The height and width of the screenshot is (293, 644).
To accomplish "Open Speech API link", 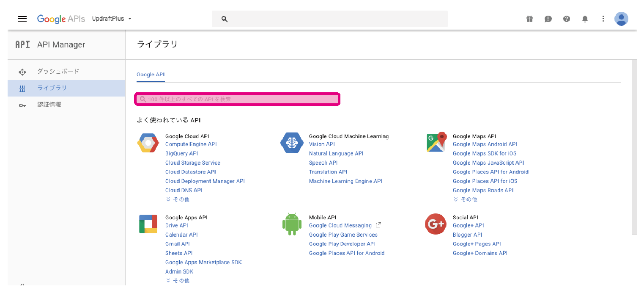I will (x=323, y=163).
